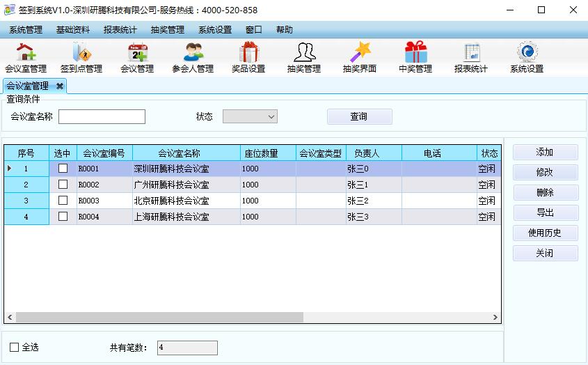Check the box for 北京研腾科技会议室 row
Viewport: 588px width, 365px height.
click(63, 201)
